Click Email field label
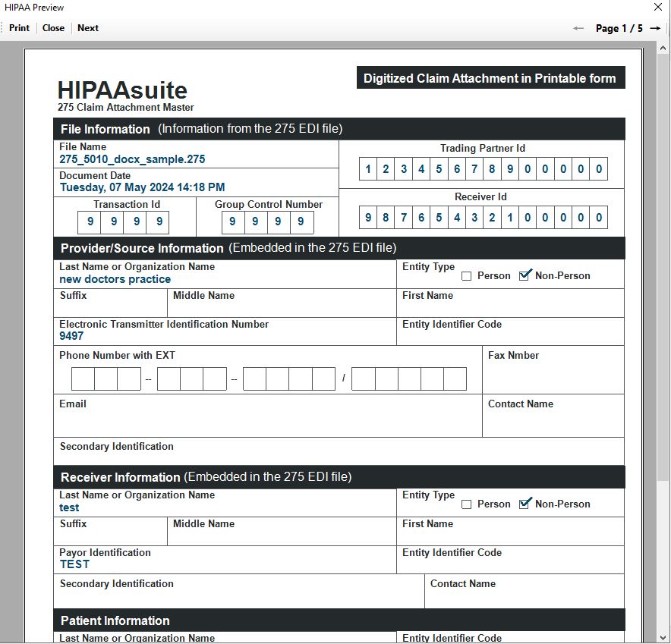 (x=73, y=404)
